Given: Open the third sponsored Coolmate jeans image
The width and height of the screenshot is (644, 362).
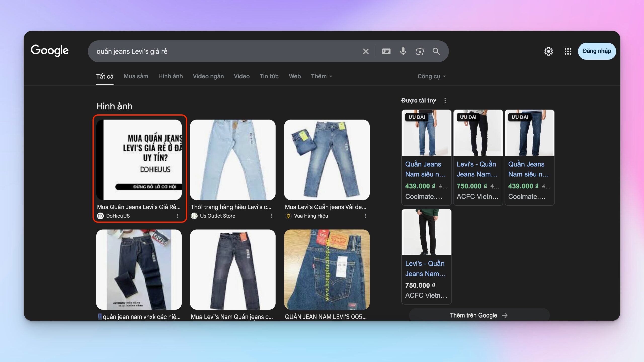Looking at the screenshot, I should pos(530,133).
